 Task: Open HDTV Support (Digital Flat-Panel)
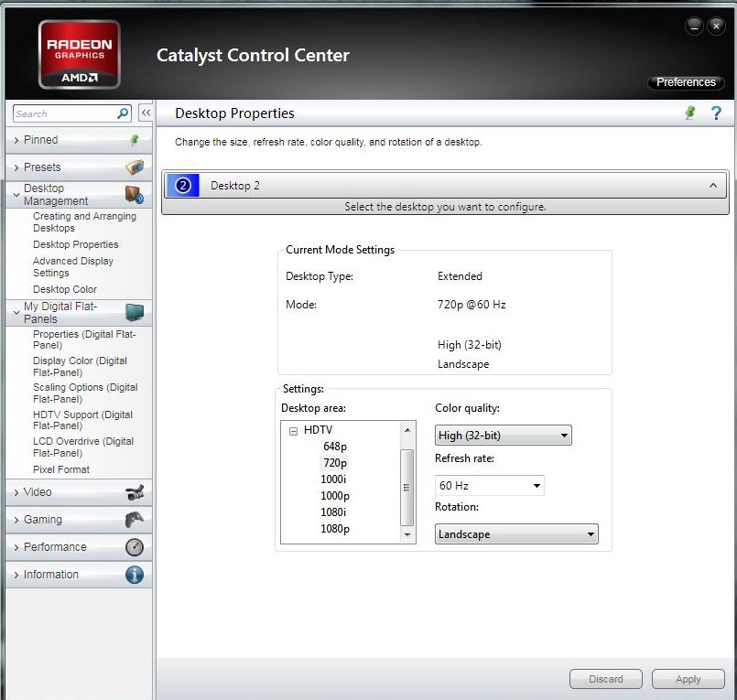pos(82,420)
